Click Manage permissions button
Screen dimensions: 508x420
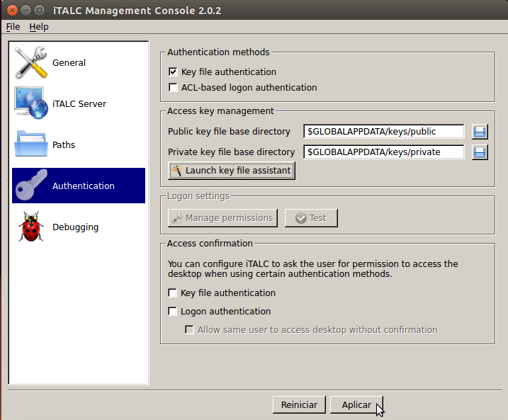[222, 218]
